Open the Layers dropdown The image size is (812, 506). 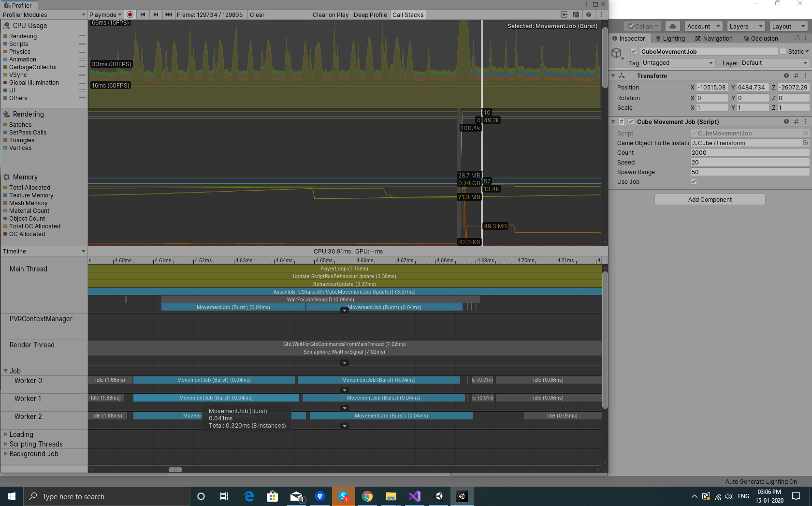pyautogui.click(x=746, y=27)
